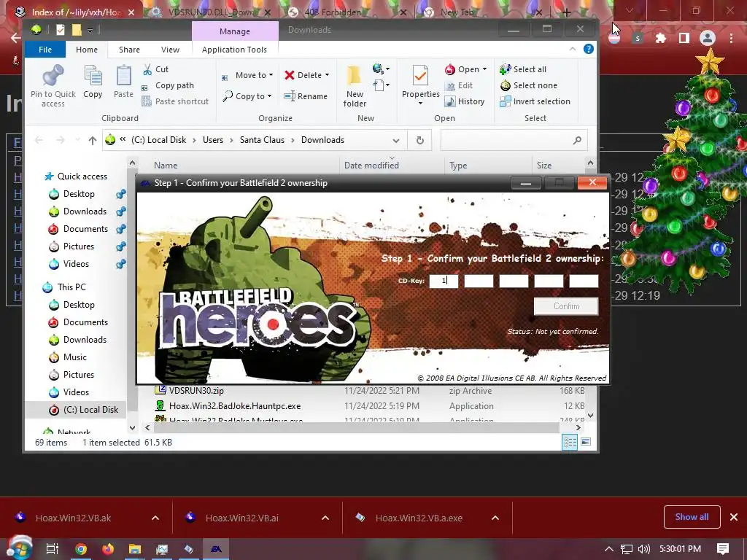Image resolution: width=747 pixels, height=560 pixels.
Task: Open file History from ribbon
Action: (465, 101)
